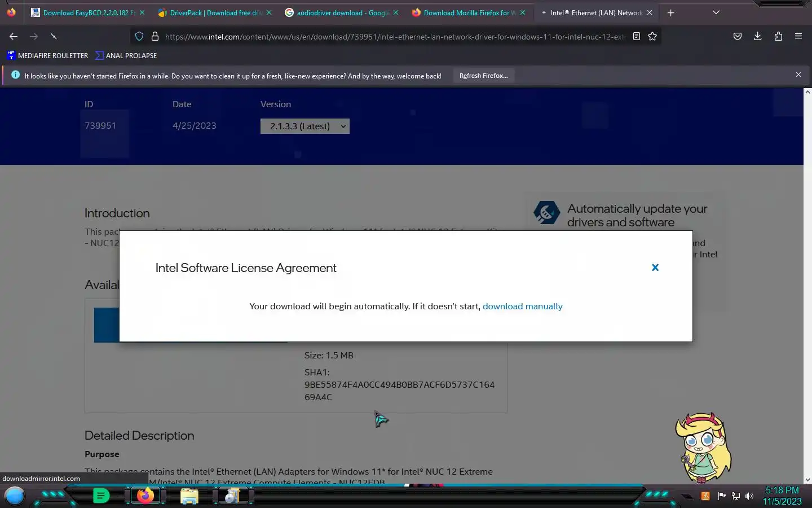Image resolution: width=812 pixels, height=508 pixels.
Task: Open the clock showing 5:18 PM
Action: [x=782, y=496]
